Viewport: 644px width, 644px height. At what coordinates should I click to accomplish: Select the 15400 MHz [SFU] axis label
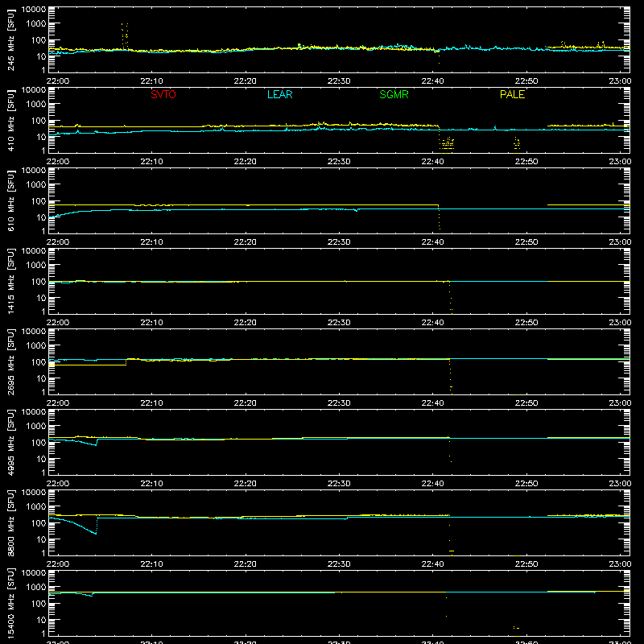10,603
